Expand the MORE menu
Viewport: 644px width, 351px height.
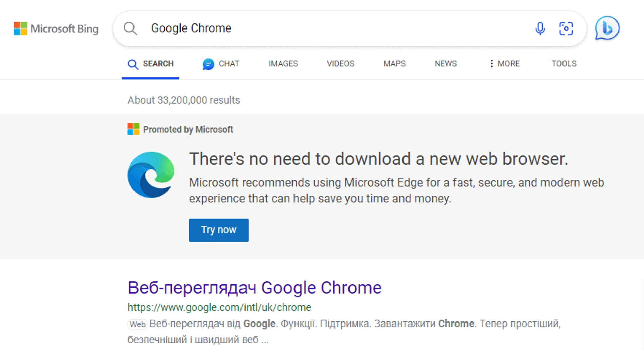(x=504, y=64)
